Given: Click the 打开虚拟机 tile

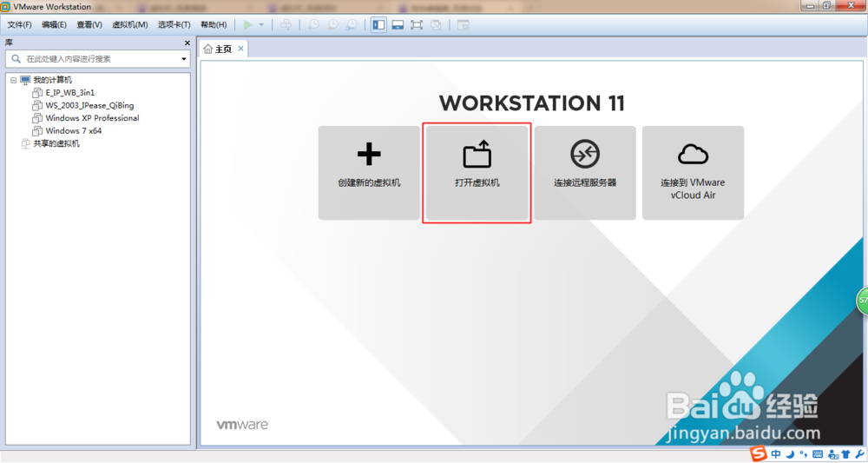Looking at the screenshot, I should 477,173.
